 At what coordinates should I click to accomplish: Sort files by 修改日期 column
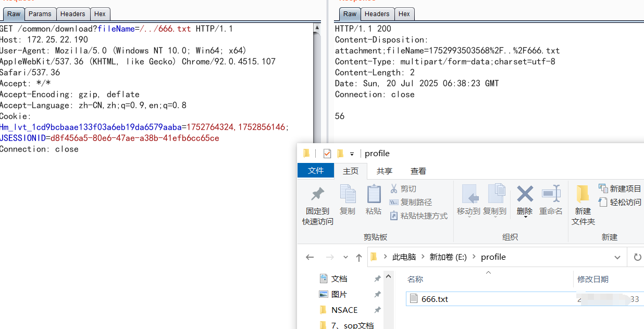point(593,280)
